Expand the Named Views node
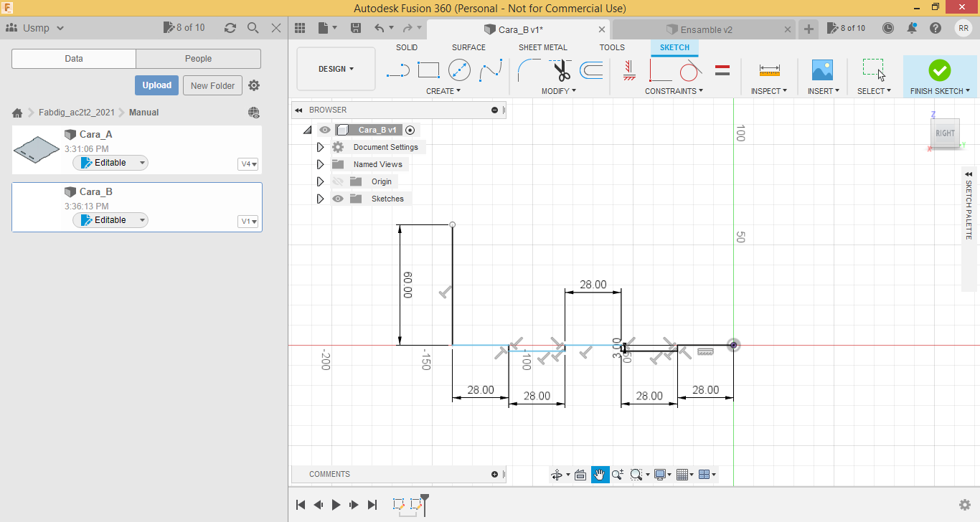The image size is (980, 522). (x=321, y=164)
